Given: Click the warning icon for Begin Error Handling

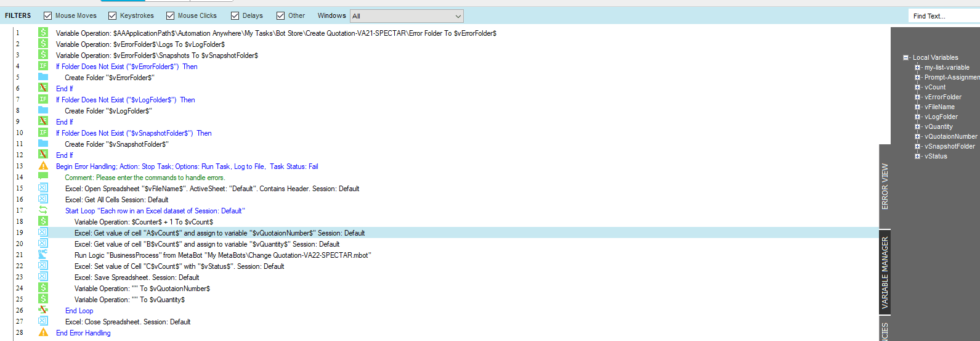Looking at the screenshot, I should click(43, 166).
